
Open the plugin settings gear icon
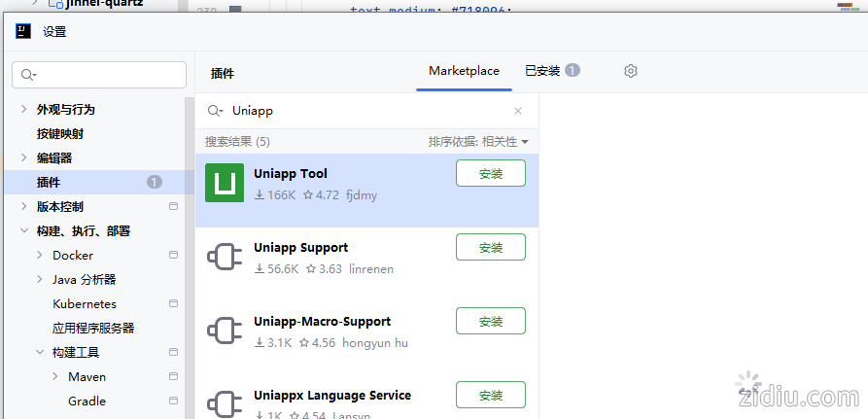click(631, 71)
